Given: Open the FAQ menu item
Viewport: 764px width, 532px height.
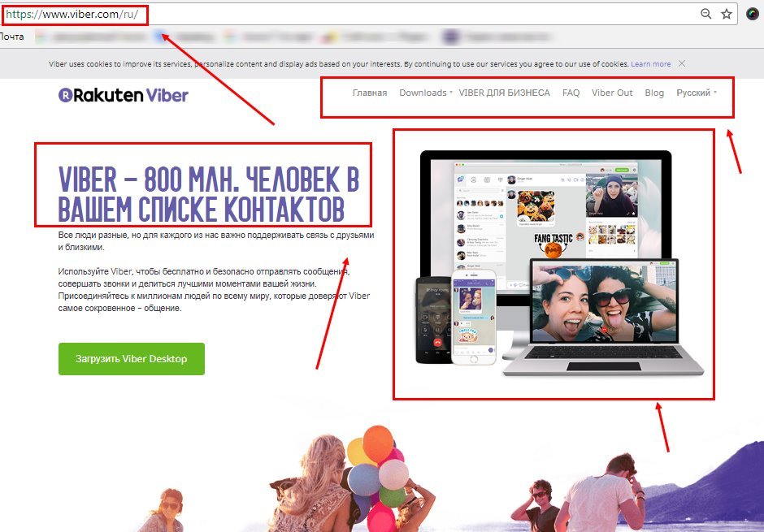Looking at the screenshot, I should click(x=571, y=93).
